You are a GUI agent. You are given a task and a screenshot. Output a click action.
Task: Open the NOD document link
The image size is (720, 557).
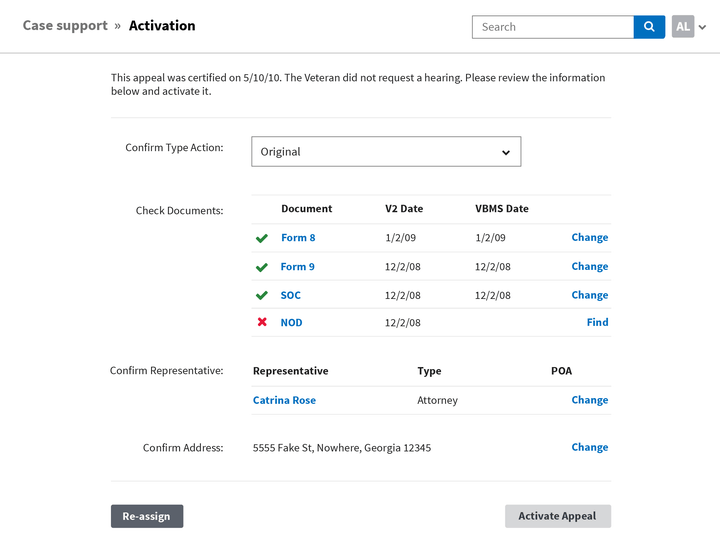(x=291, y=322)
